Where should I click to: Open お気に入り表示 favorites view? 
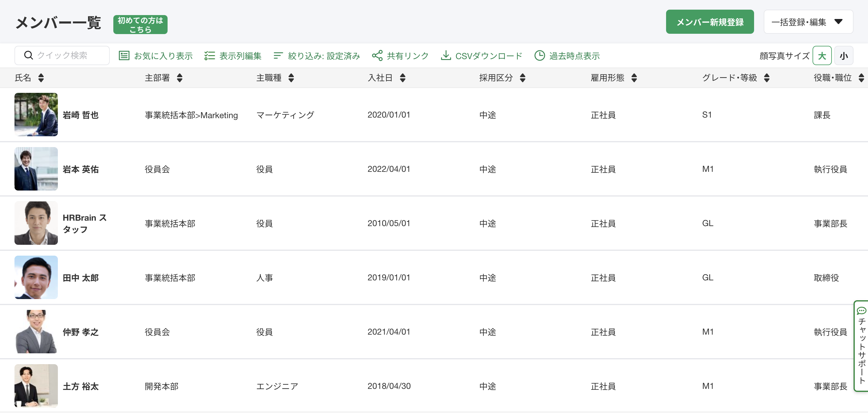coord(156,56)
